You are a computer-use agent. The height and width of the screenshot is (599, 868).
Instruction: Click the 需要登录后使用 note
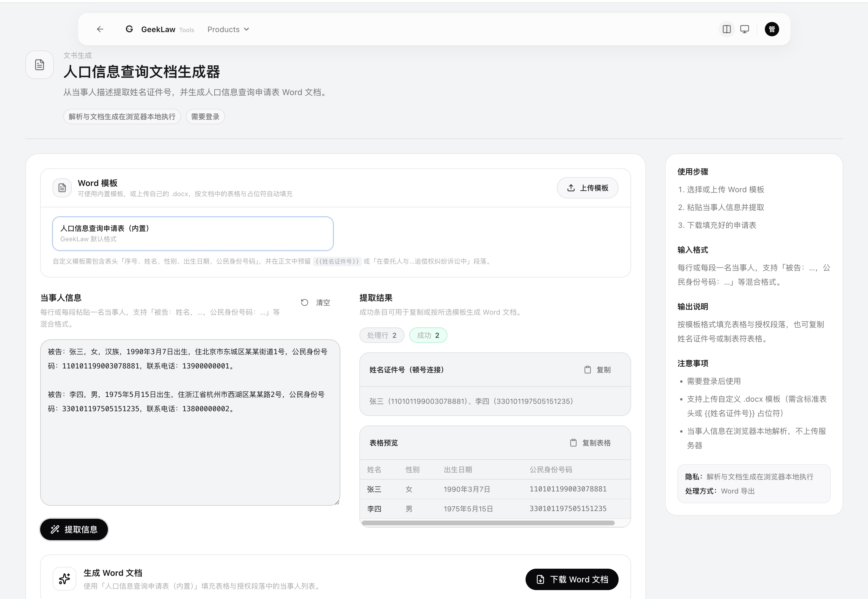[714, 381]
